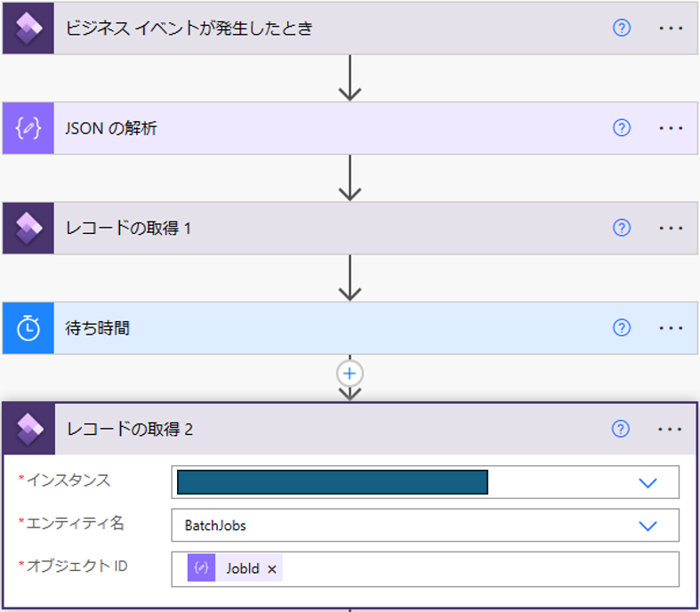
Task: Open help for ビジネス イベントが発生したとき step
Action: [622, 28]
